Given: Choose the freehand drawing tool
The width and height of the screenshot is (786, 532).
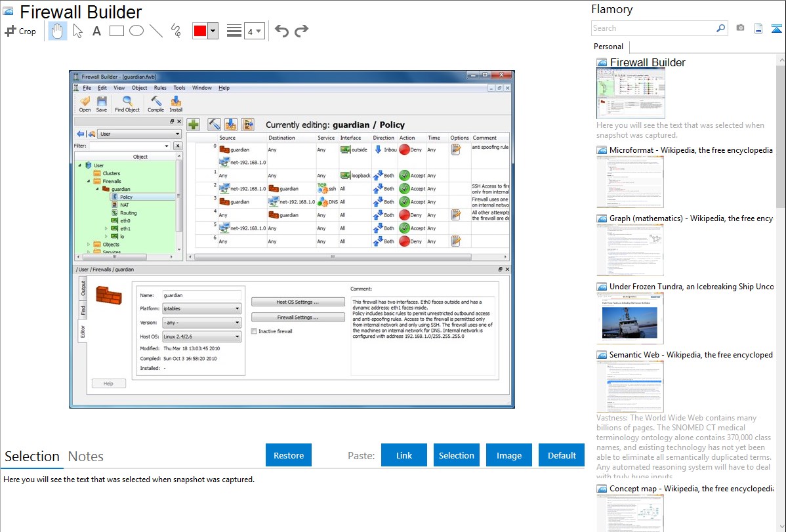Looking at the screenshot, I should [176, 31].
